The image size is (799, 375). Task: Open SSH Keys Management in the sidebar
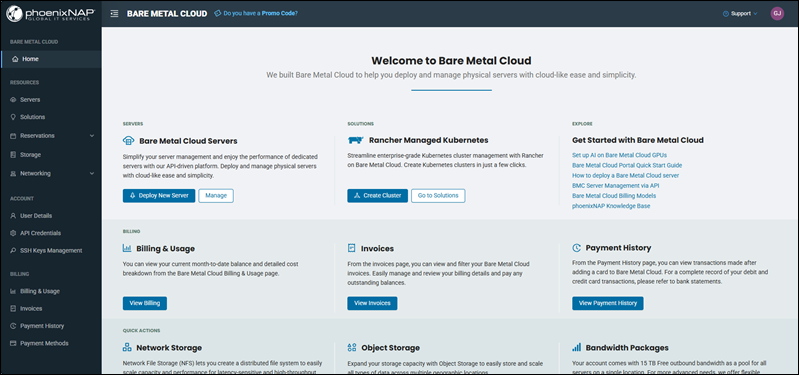click(x=51, y=251)
